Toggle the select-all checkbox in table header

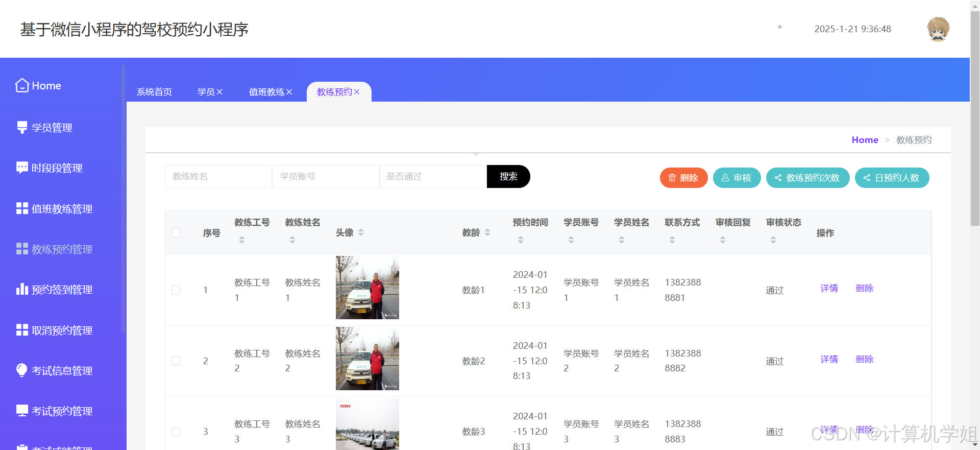tap(176, 233)
